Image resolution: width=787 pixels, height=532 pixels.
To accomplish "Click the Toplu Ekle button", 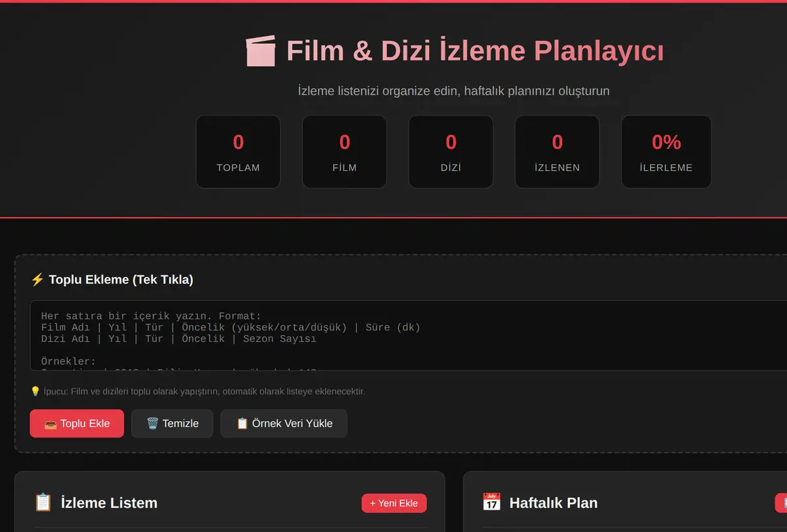I will tap(77, 424).
